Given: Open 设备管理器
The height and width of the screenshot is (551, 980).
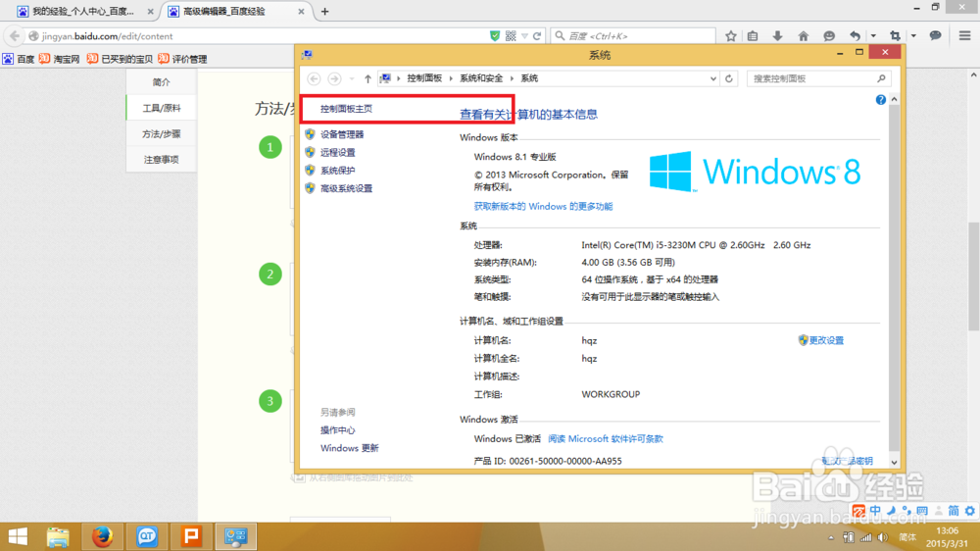Looking at the screenshot, I should point(342,134).
